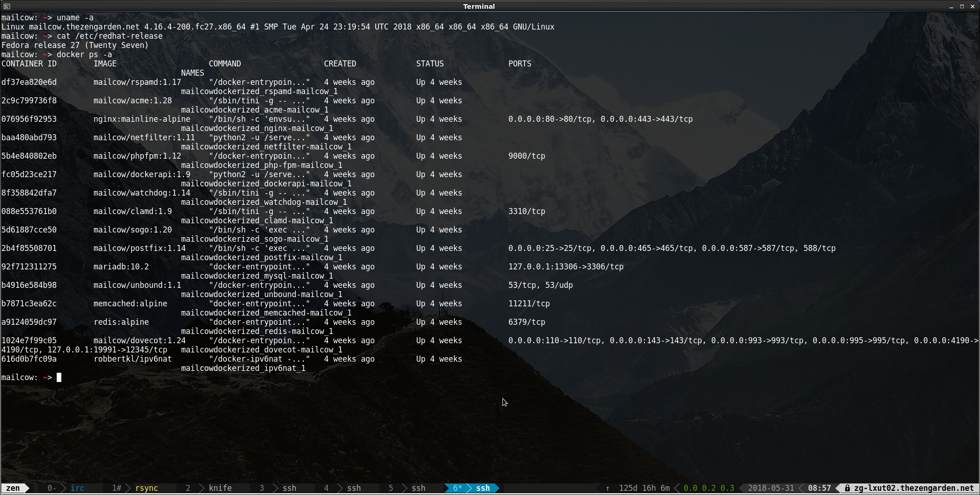Click image memcached:alpine

[x=130, y=304]
